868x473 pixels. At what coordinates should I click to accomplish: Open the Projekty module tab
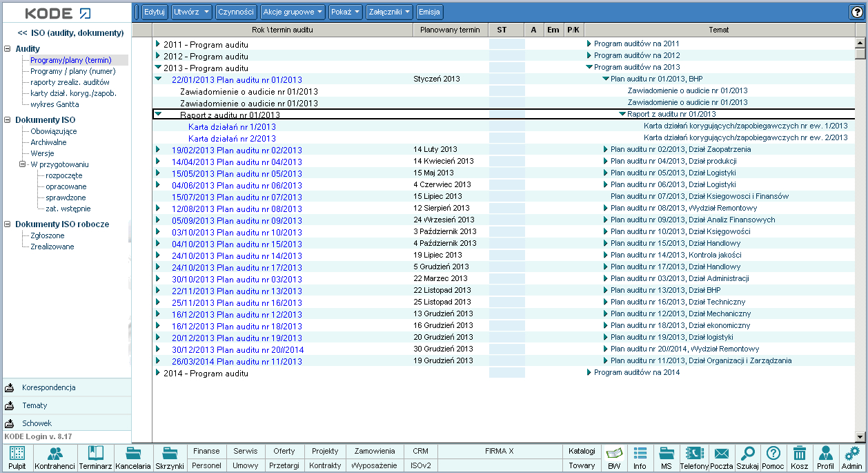[x=325, y=451]
